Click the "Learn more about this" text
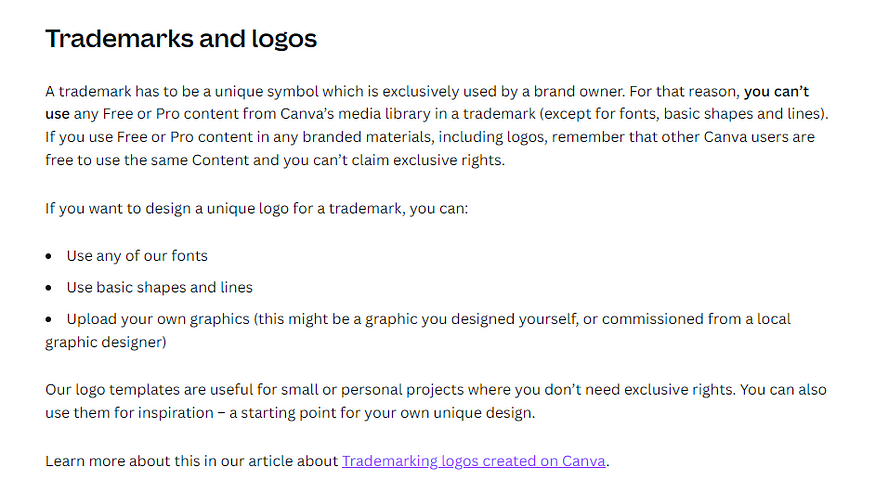 click(130, 461)
